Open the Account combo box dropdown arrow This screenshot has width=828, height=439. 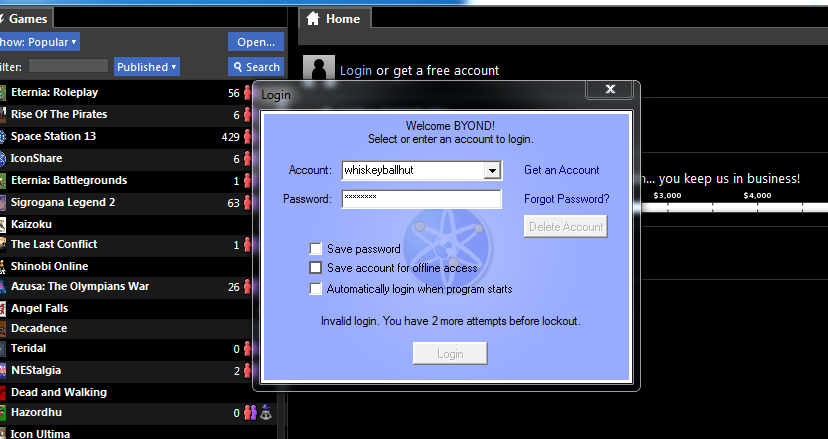[492, 171]
